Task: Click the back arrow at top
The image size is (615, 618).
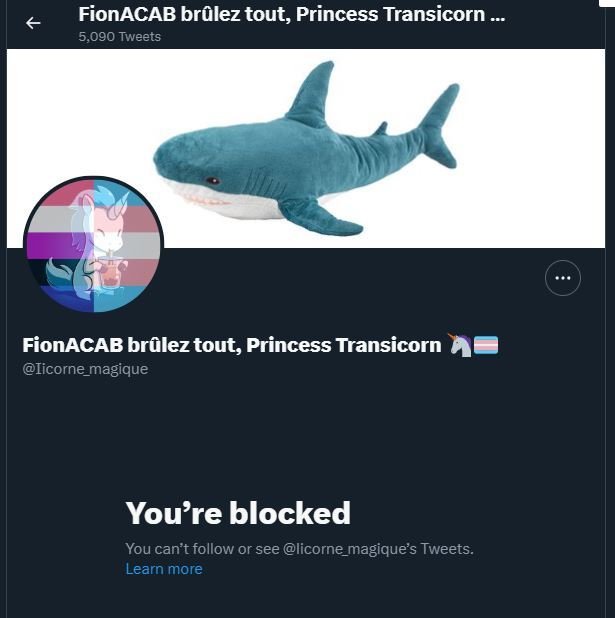Action: tap(33, 23)
